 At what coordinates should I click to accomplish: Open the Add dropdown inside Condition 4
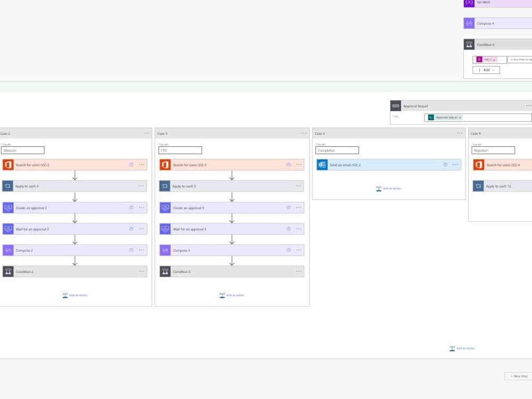click(486, 70)
